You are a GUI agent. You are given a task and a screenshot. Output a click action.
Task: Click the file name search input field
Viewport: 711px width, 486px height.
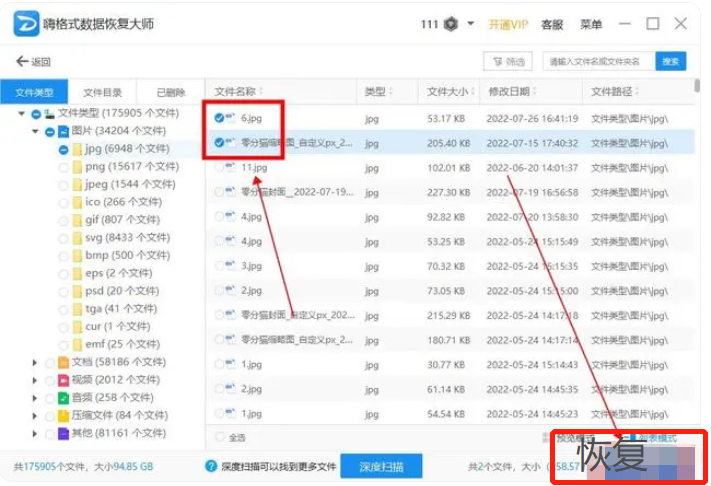598,62
